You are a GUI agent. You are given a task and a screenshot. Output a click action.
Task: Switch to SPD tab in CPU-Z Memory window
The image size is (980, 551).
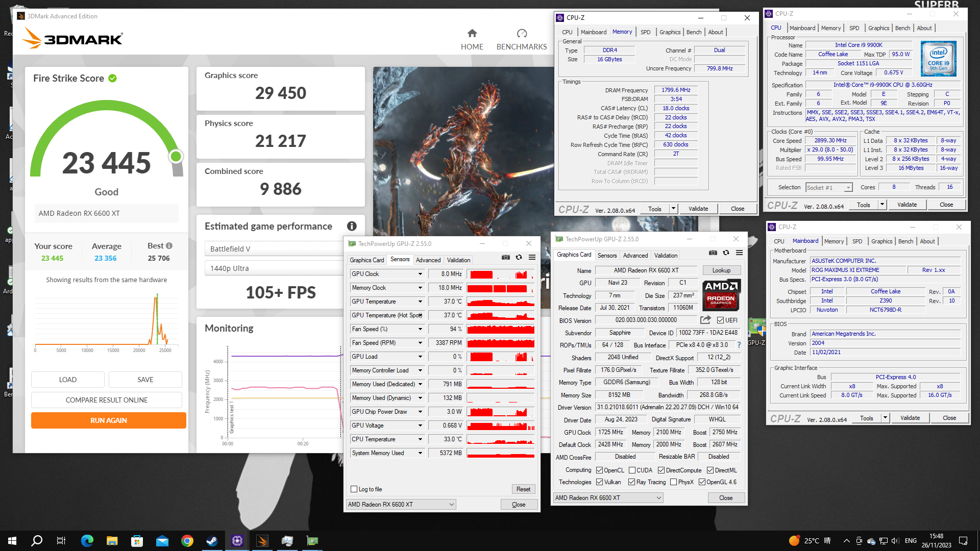point(646,32)
